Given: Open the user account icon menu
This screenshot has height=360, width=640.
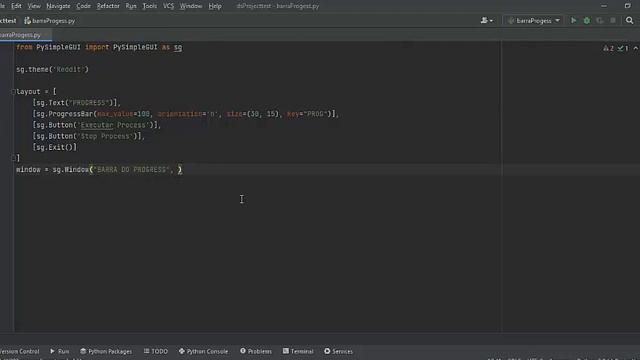Looking at the screenshot, I should coord(487,20).
